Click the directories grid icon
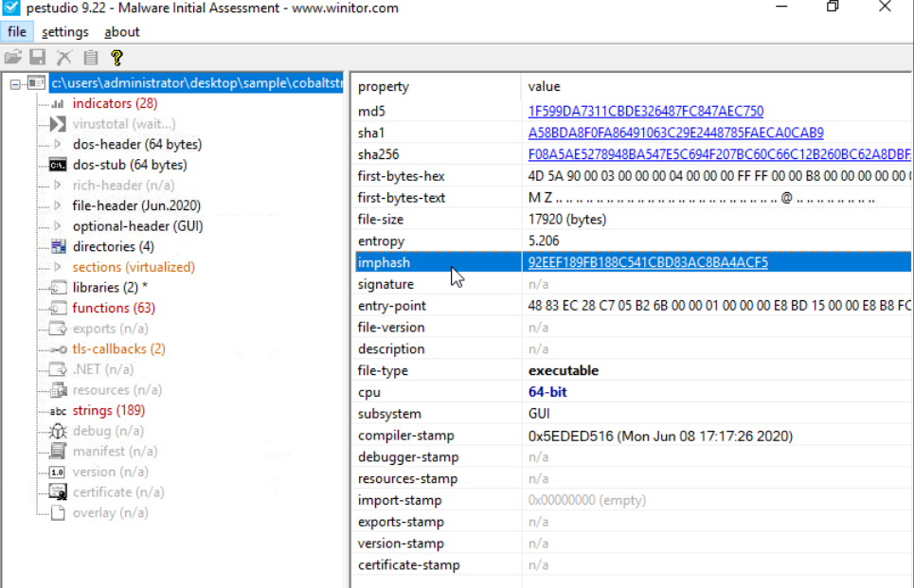This screenshot has width=914, height=588. (x=58, y=247)
